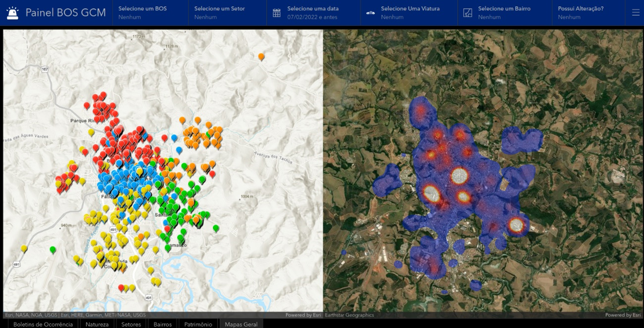Viewport: 644px width, 328px height.
Task: Click the siren logo icon
Action: tap(12, 13)
